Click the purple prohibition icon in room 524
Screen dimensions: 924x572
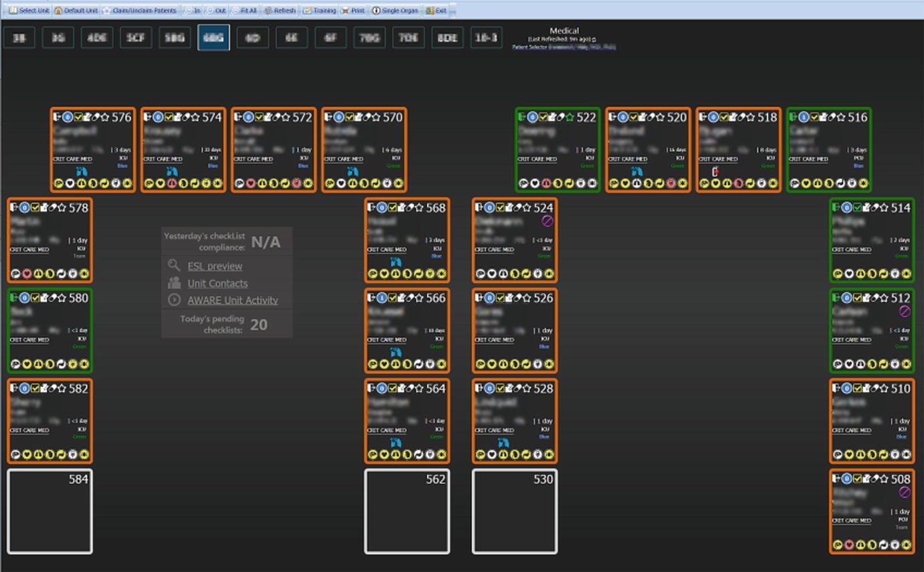coord(548,221)
